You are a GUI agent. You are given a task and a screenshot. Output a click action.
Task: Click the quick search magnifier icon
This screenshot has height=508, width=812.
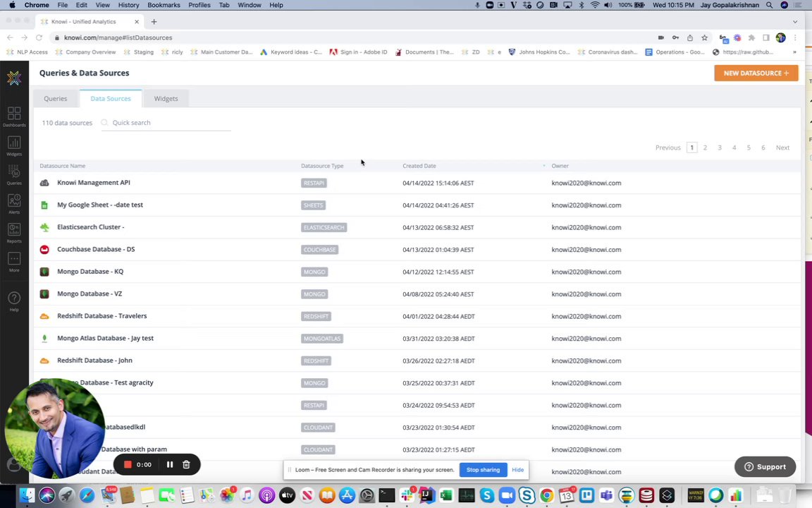(104, 123)
